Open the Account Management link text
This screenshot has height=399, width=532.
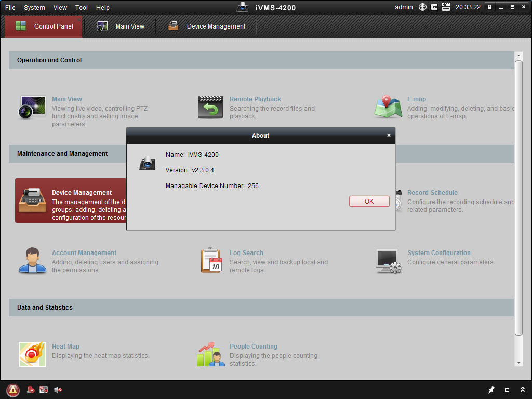click(x=84, y=253)
